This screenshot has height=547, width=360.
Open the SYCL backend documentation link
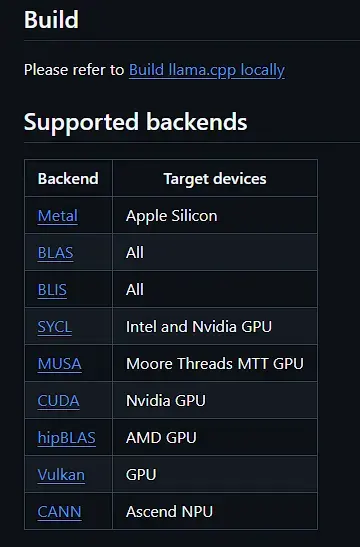(x=55, y=327)
